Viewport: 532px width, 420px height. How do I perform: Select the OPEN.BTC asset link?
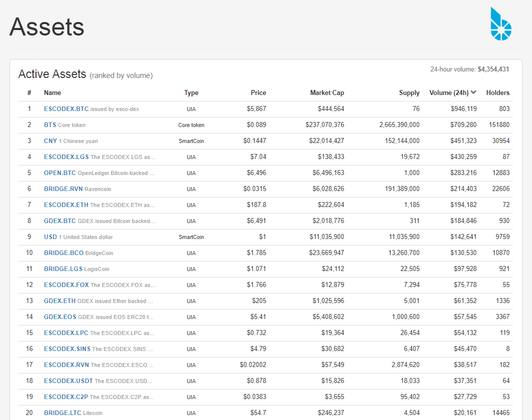click(x=59, y=173)
